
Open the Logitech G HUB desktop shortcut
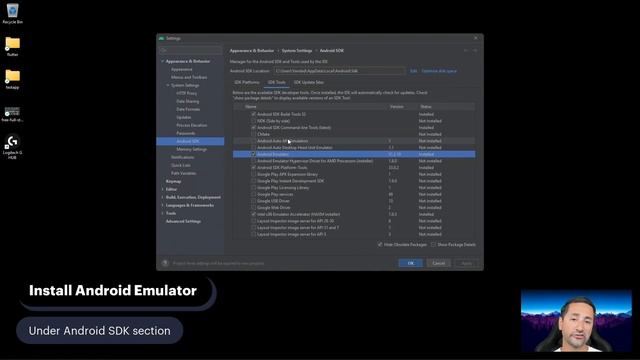click(12, 147)
